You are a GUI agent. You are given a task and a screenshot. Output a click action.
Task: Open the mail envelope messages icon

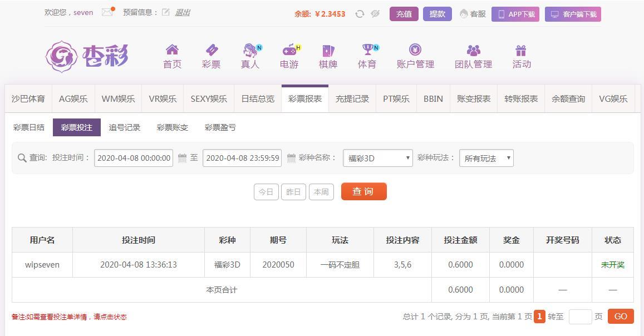pyautogui.click(x=107, y=12)
